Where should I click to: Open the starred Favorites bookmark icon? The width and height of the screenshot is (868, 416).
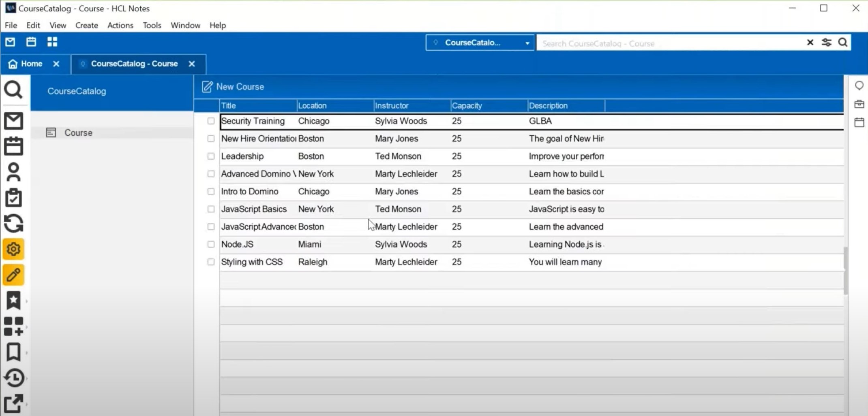pyautogui.click(x=13, y=301)
